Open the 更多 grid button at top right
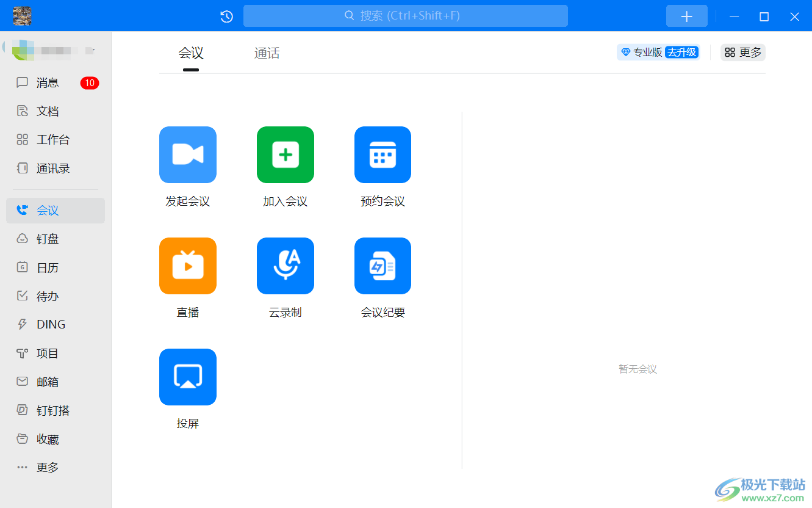Screen dimensions: 812x508 coord(743,53)
